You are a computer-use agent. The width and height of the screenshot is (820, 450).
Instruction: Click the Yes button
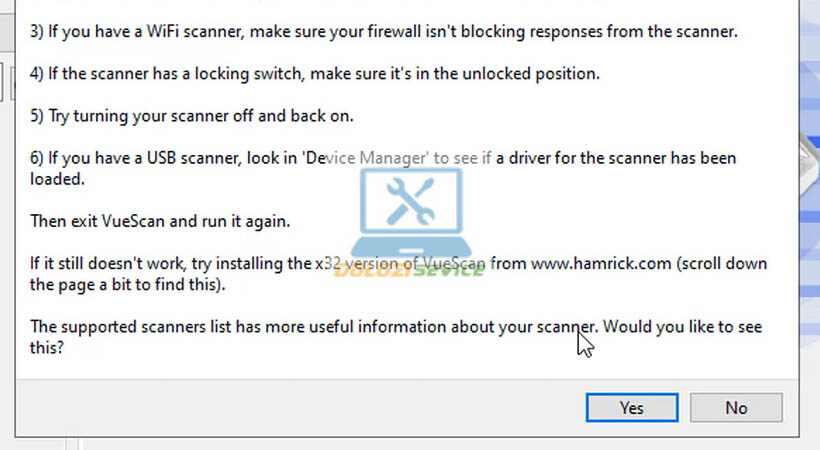(x=631, y=407)
